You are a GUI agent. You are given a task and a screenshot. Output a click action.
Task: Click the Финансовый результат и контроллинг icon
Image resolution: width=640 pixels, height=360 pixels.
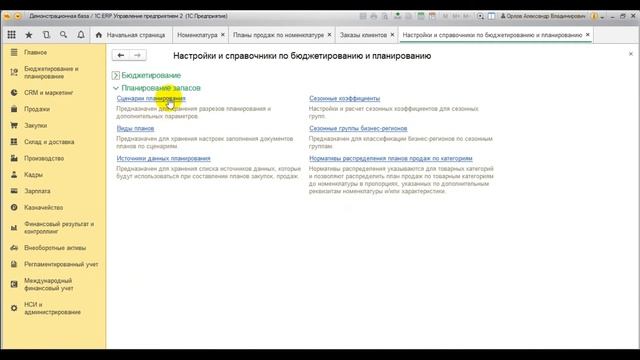tap(14, 227)
